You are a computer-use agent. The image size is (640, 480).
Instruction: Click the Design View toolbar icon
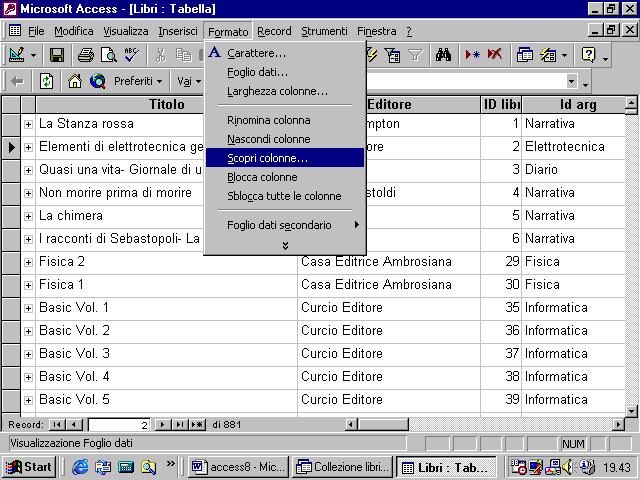[16, 55]
